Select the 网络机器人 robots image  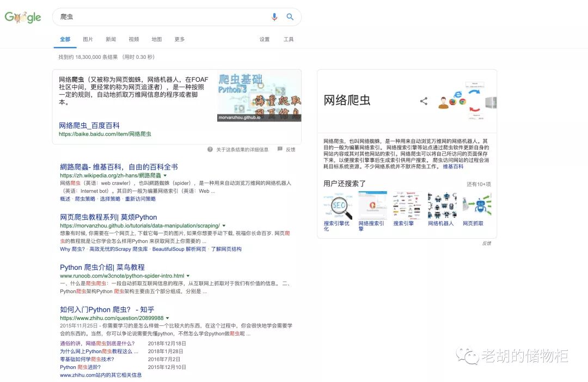pyautogui.click(x=442, y=205)
